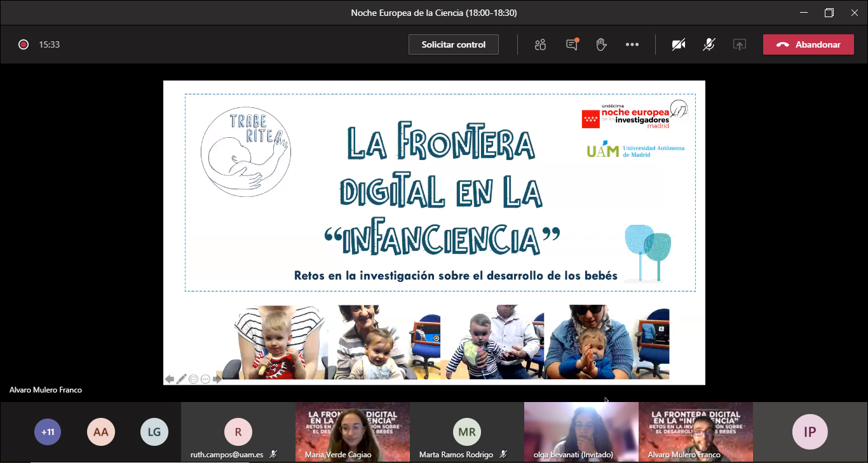Image resolution: width=868 pixels, height=463 pixels.
Task: Turn on the camera
Action: pyautogui.click(x=679, y=44)
